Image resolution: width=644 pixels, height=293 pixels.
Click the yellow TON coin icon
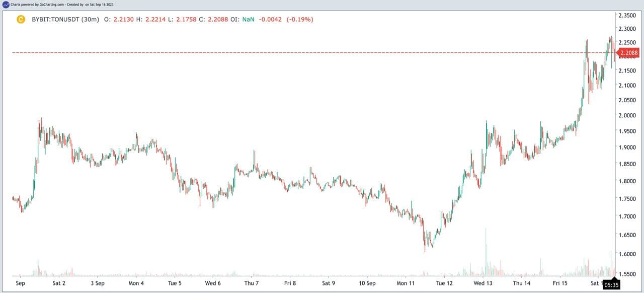(x=21, y=20)
